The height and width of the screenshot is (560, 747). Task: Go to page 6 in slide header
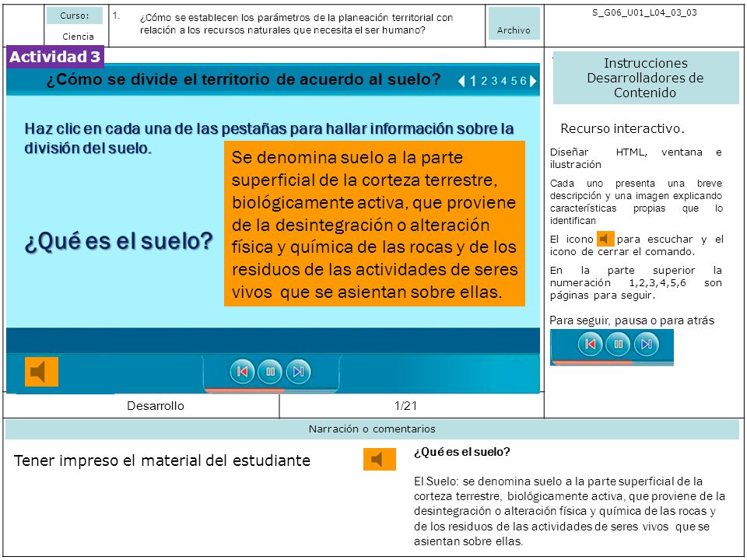(x=523, y=81)
